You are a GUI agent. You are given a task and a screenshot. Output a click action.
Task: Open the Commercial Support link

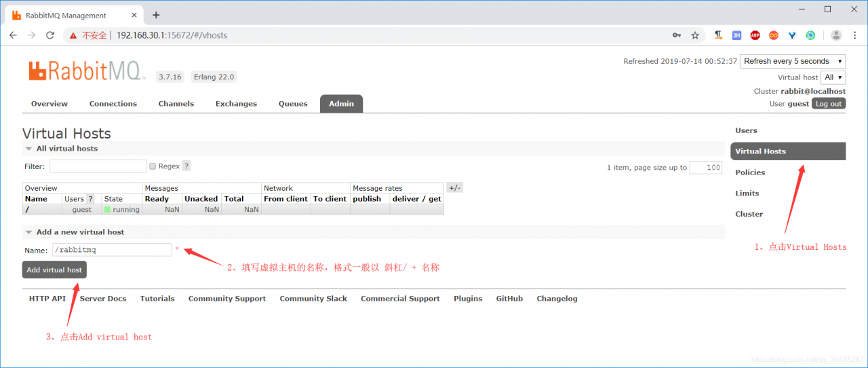tap(400, 299)
